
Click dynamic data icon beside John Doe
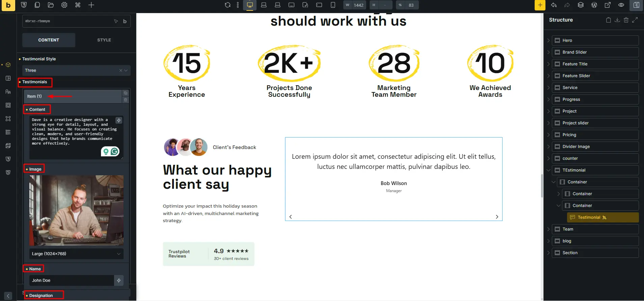pos(119,280)
